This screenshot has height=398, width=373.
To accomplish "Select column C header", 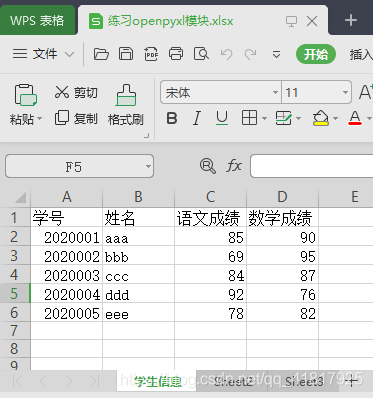I will [x=210, y=197].
